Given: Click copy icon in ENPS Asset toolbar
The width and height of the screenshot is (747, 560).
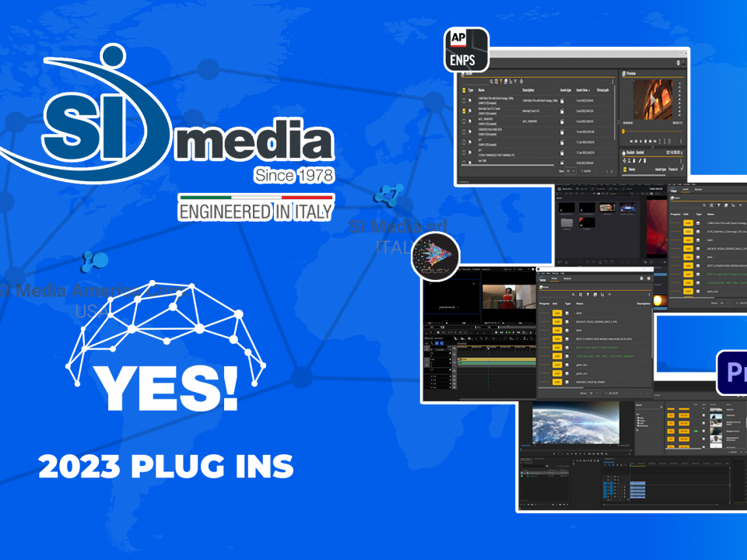Looking at the screenshot, I should tap(506, 82).
